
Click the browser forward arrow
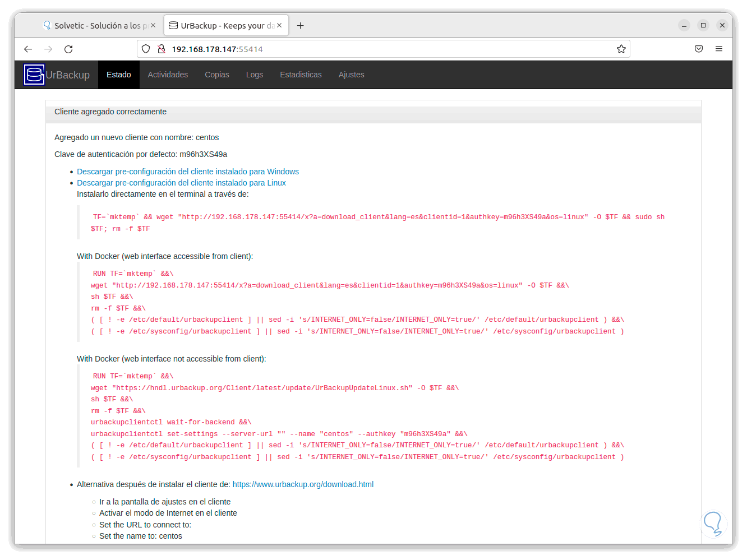coord(48,49)
